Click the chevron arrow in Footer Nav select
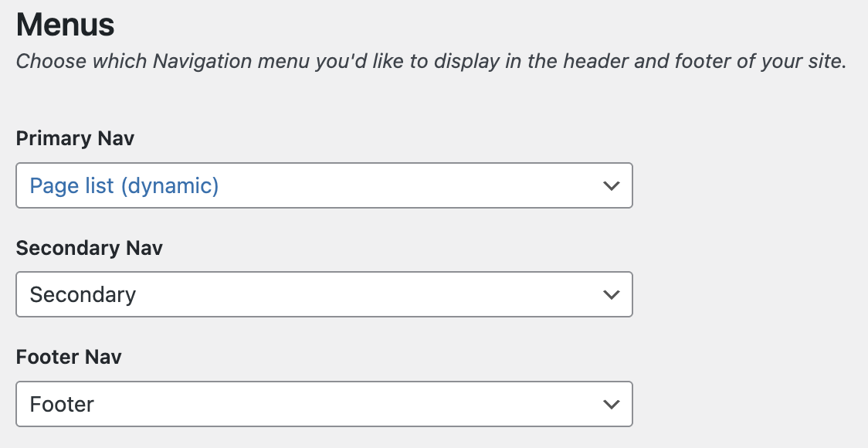 611,405
